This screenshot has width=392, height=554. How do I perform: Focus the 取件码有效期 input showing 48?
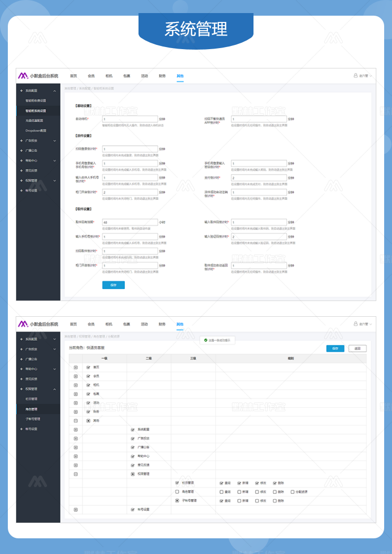click(x=130, y=222)
